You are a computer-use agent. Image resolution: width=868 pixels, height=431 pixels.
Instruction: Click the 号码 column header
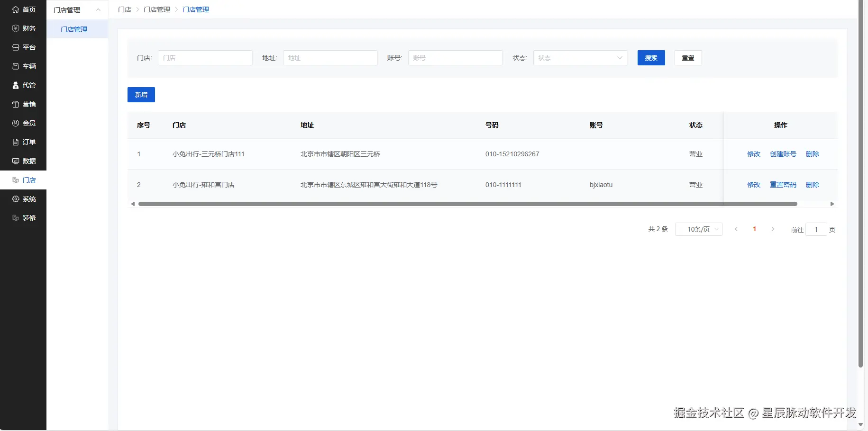[492, 125]
